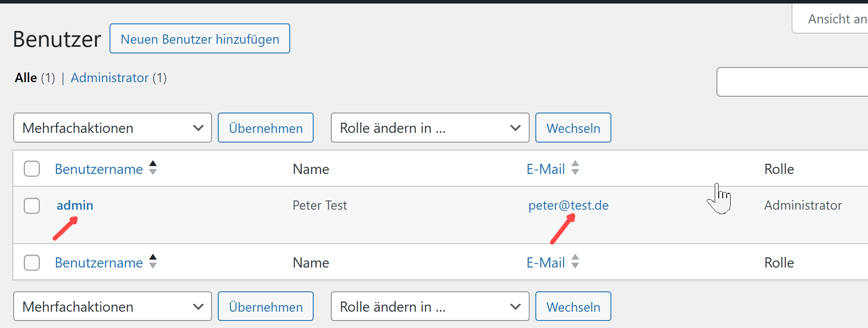Click the peter@test.de email link
This screenshot has height=328, width=868.
[569, 205]
